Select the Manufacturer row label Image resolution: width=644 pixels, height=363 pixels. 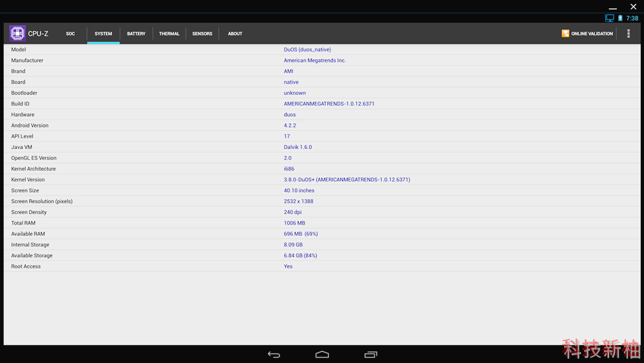click(27, 61)
